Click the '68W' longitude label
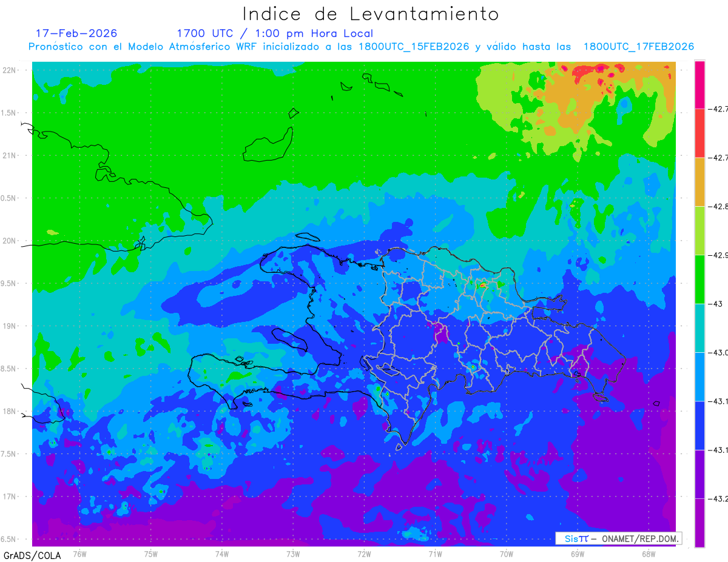The width and height of the screenshot is (728, 562). click(649, 554)
